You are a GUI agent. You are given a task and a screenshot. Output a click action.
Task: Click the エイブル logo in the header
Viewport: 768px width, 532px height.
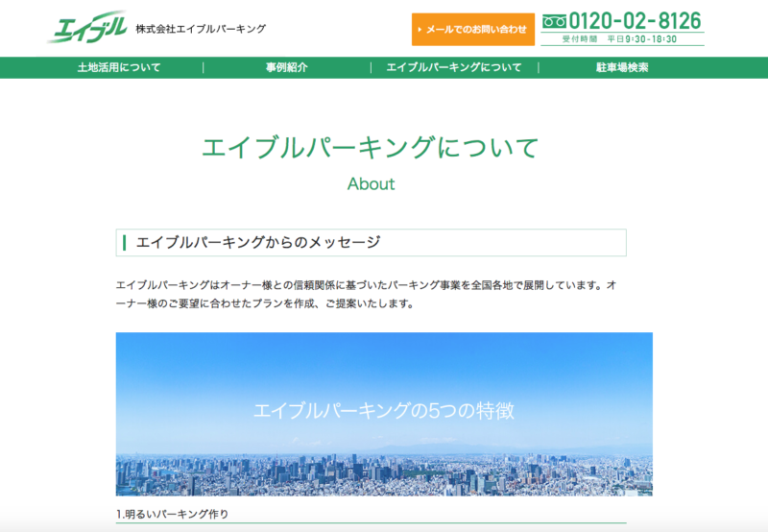[x=86, y=27]
